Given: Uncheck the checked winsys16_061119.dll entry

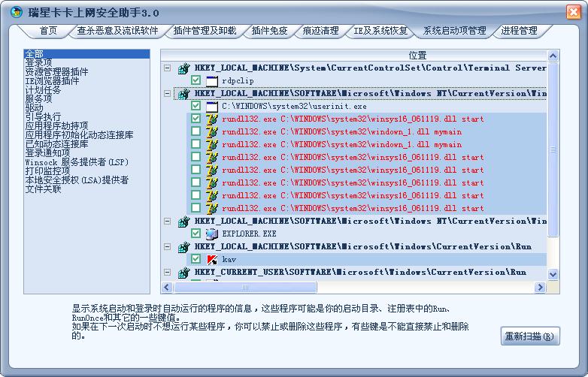Looking at the screenshot, I should (x=195, y=119).
